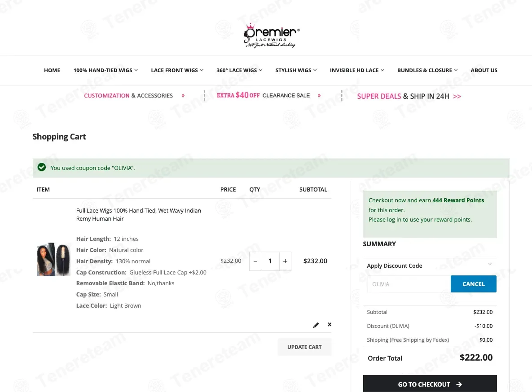Click the 'You used coupon code "OLIVIA"' message
The height and width of the screenshot is (392, 532).
(92, 168)
